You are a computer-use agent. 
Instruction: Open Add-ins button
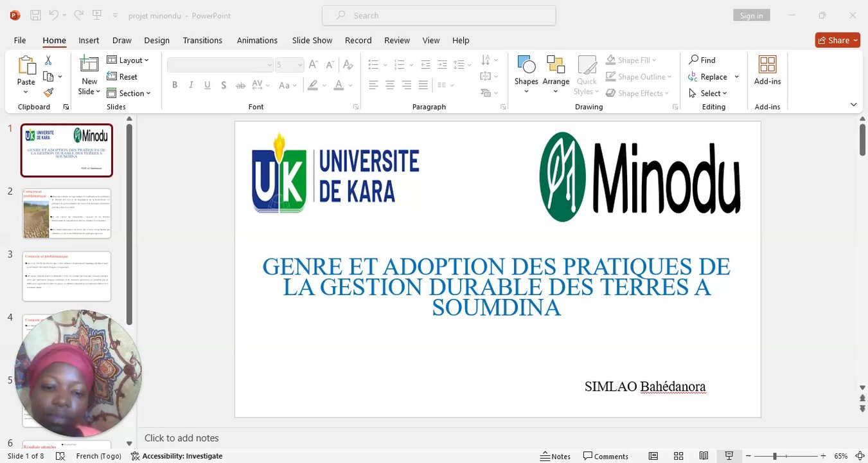[x=768, y=71]
